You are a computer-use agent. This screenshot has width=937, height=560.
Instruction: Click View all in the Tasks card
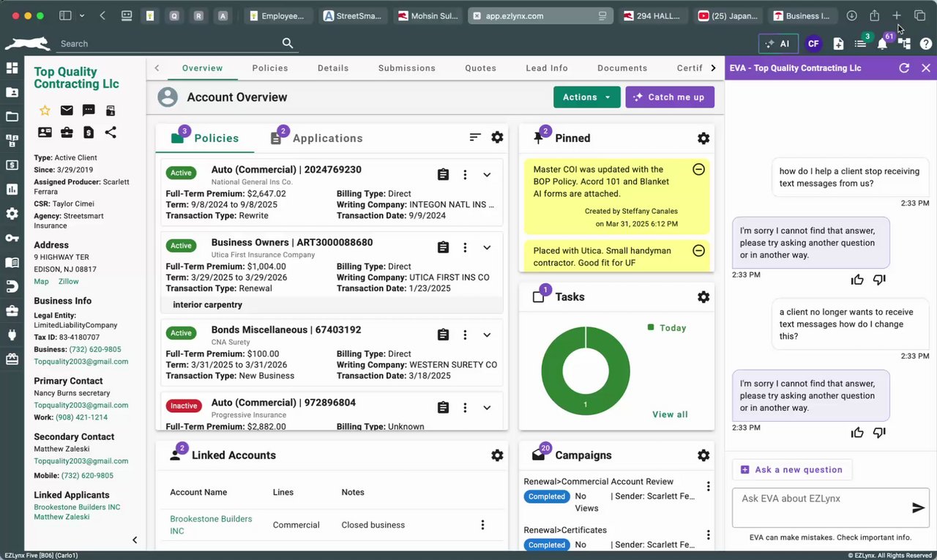click(x=670, y=414)
